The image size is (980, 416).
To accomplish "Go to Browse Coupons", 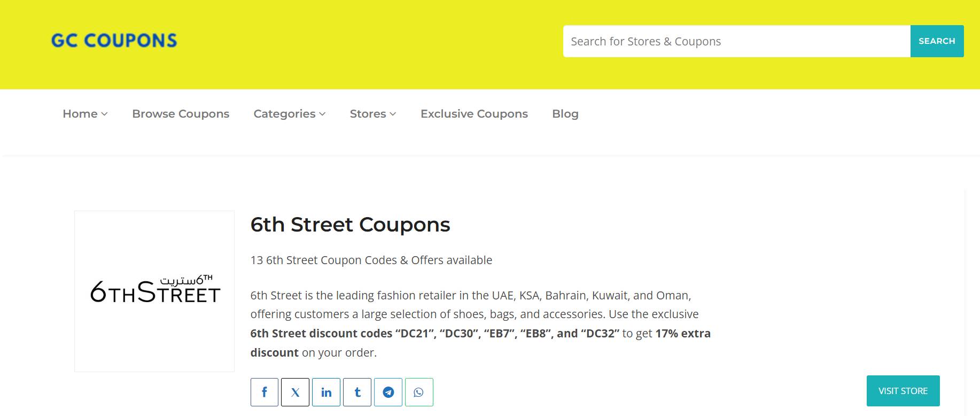I will (181, 114).
